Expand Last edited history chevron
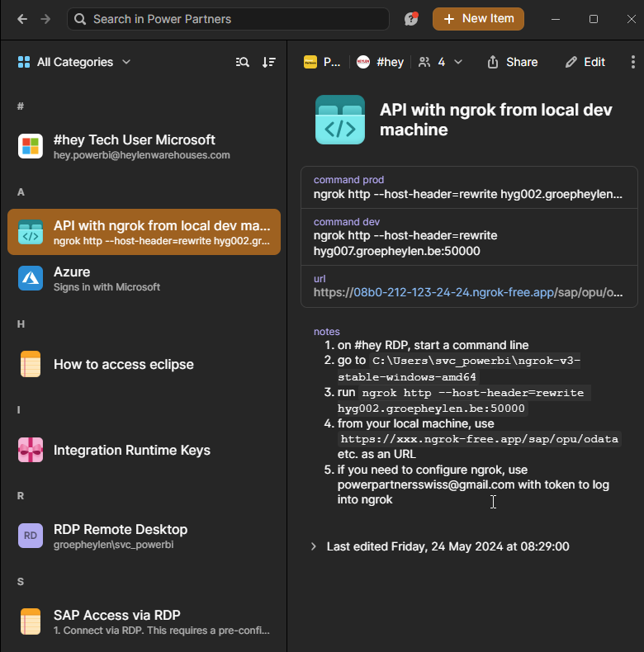The height and width of the screenshot is (652, 644). click(x=314, y=546)
